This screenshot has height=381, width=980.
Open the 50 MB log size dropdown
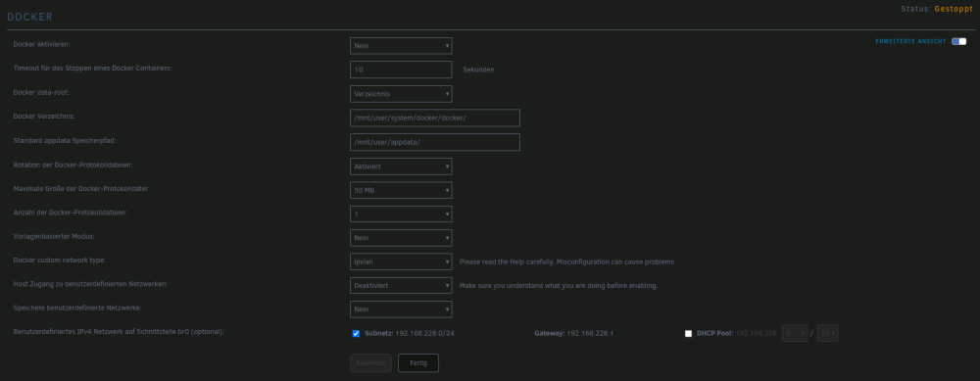click(401, 190)
